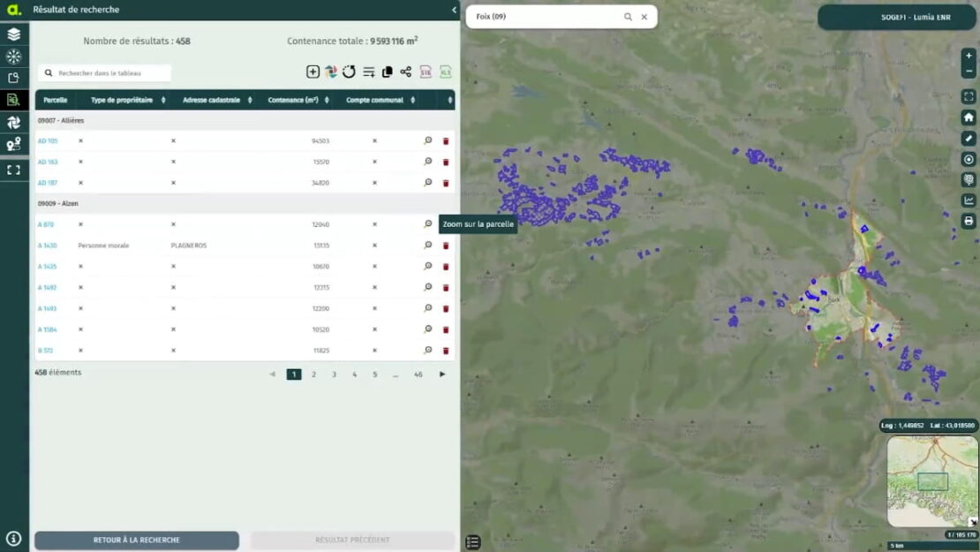
Task: Go to page 3 of results
Action: pos(334,374)
